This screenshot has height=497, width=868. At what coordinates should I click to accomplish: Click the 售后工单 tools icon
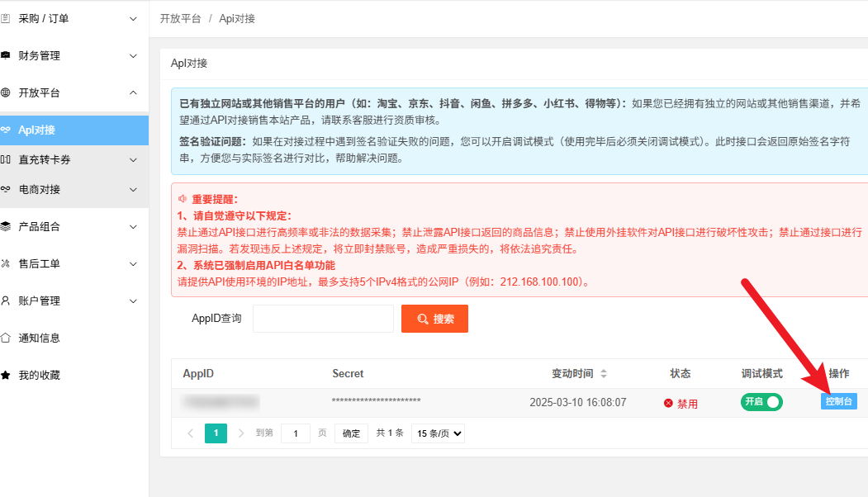click(x=6, y=263)
